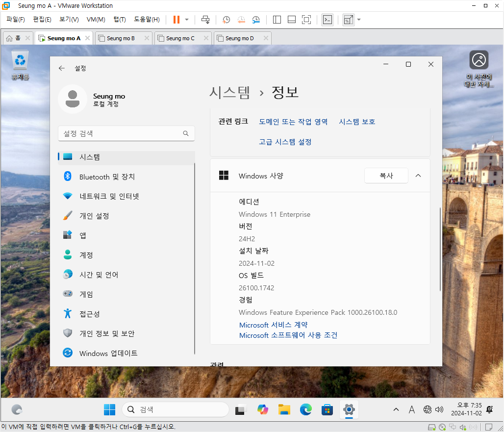Open 개인 정보 및 보안 settings

click(126, 333)
